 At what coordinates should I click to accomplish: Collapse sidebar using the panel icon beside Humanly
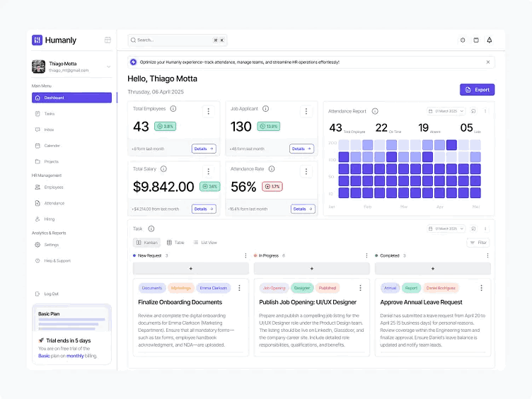pos(108,40)
